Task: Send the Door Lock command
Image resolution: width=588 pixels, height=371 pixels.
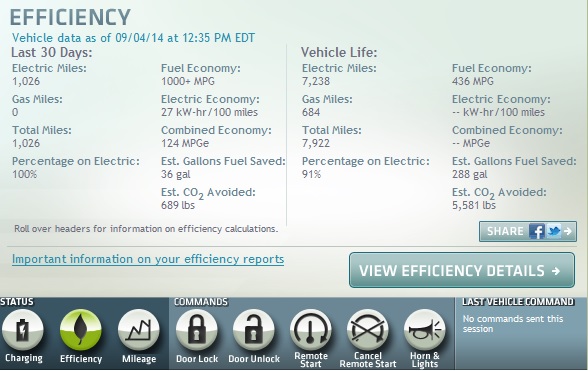Action: (196, 330)
